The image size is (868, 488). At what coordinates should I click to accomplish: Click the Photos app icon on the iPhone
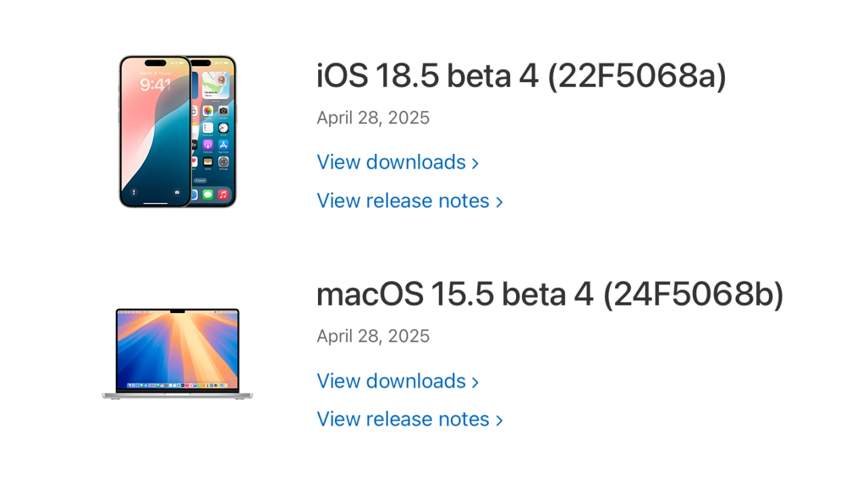click(x=208, y=110)
